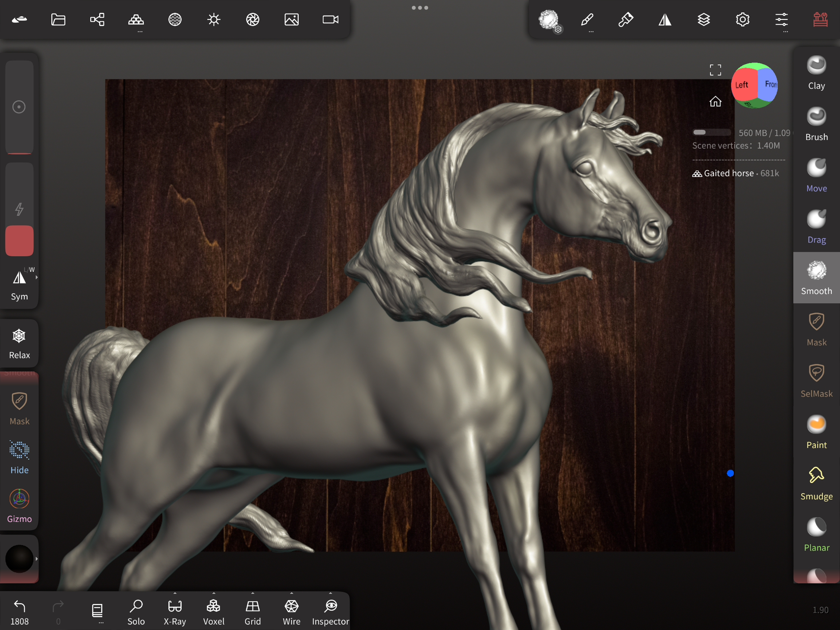Pick the Smudge tool
Image resolution: width=840 pixels, height=630 pixels.
(816, 484)
